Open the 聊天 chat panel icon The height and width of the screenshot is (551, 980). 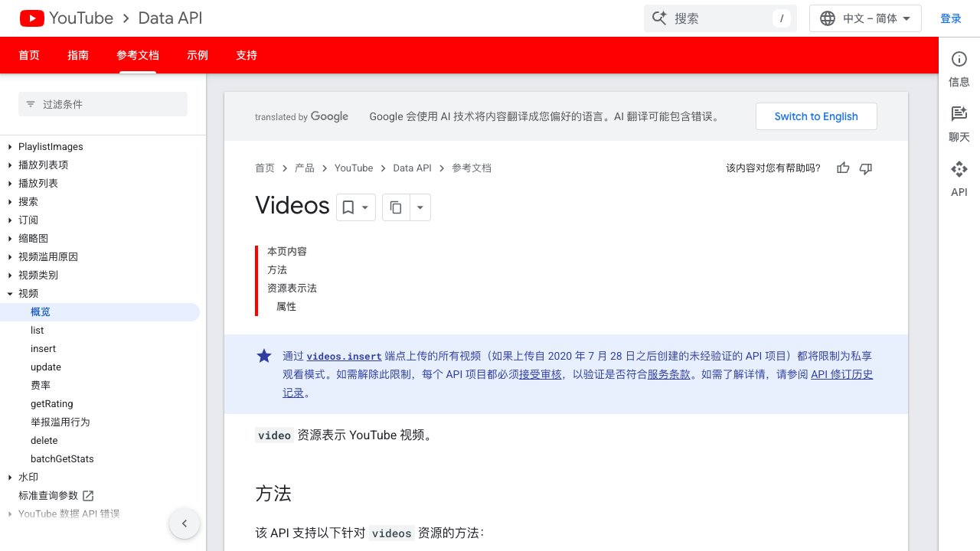(x=959, y=114)
